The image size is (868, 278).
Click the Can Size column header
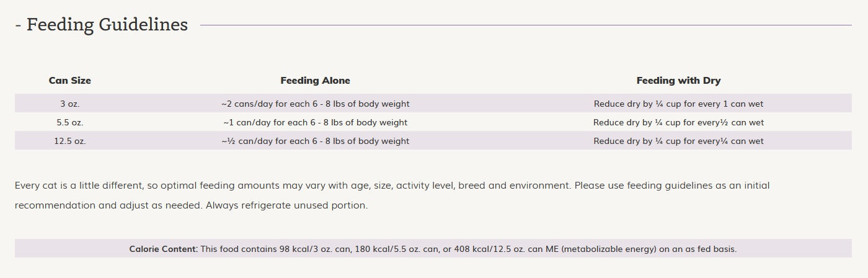[x=70, y=81]
